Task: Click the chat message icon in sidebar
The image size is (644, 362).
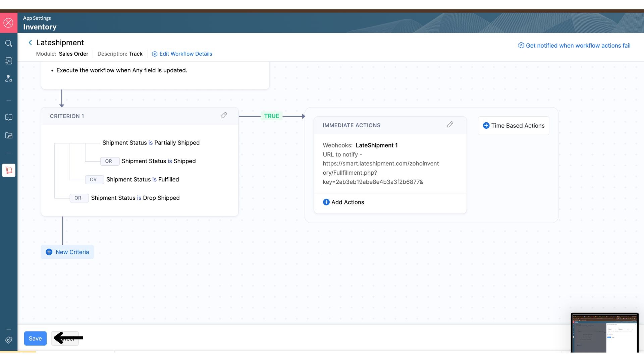Action: (x=9, y=117)
